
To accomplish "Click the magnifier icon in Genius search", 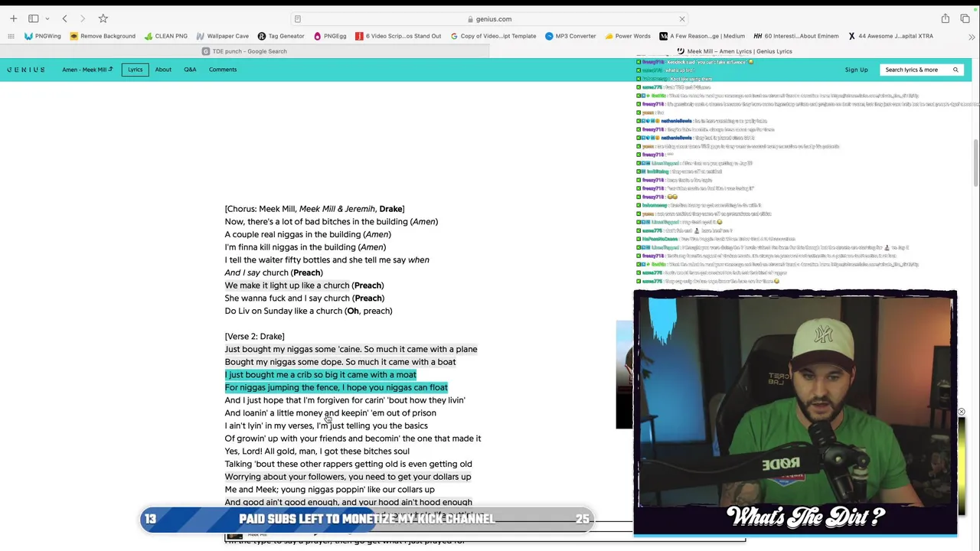I will [x=955, y=70].
